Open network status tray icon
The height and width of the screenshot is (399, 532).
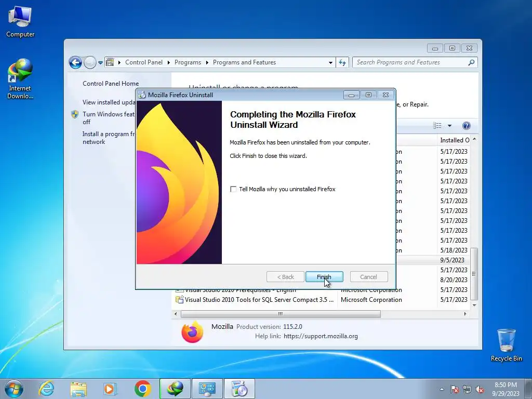467,389
